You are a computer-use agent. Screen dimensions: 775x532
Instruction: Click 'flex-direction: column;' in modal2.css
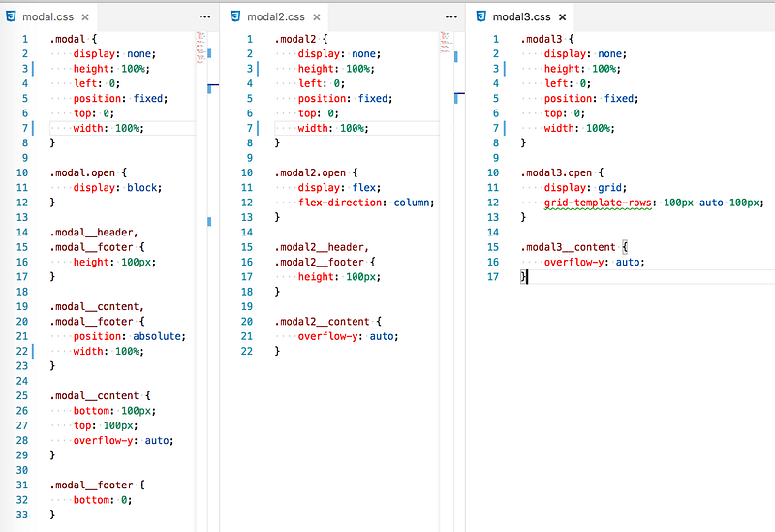coord(366,203)
